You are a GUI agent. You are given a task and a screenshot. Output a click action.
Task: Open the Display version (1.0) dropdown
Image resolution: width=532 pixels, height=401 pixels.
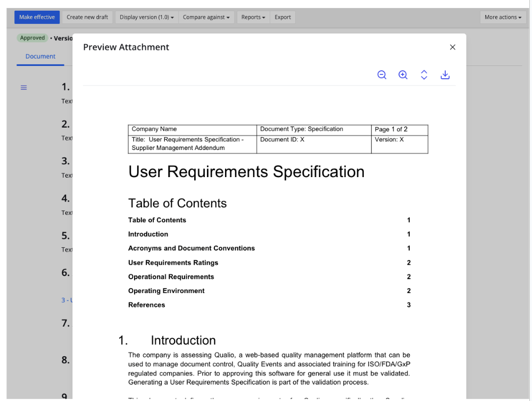(146, 17)
